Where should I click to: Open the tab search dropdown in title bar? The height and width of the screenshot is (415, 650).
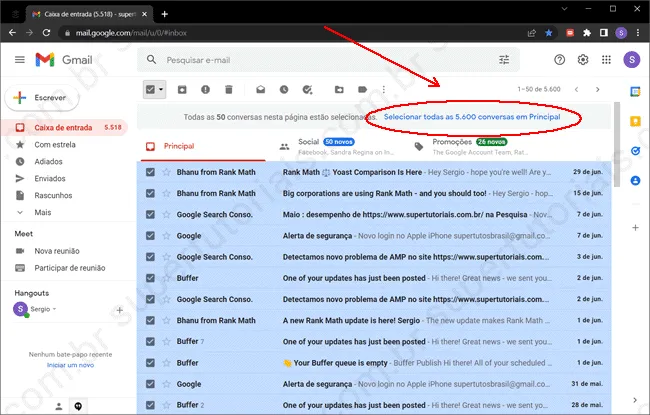click(565, 9)
